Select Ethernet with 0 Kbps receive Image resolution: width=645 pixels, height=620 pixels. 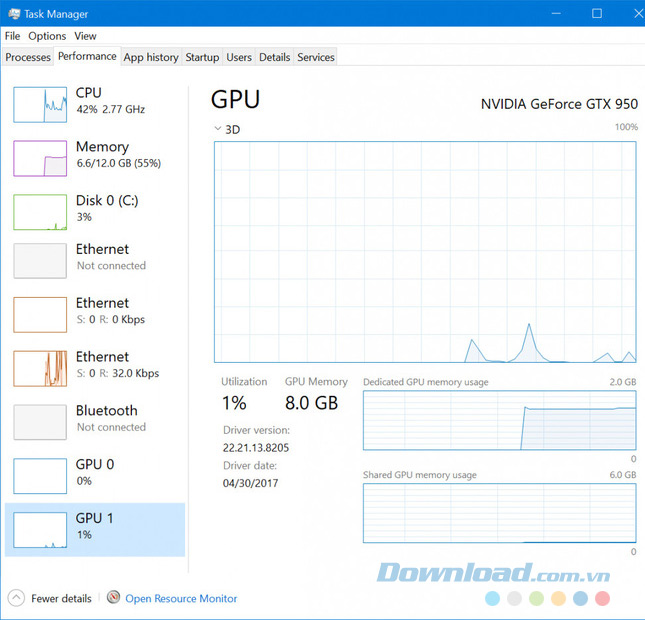point(95,314)
